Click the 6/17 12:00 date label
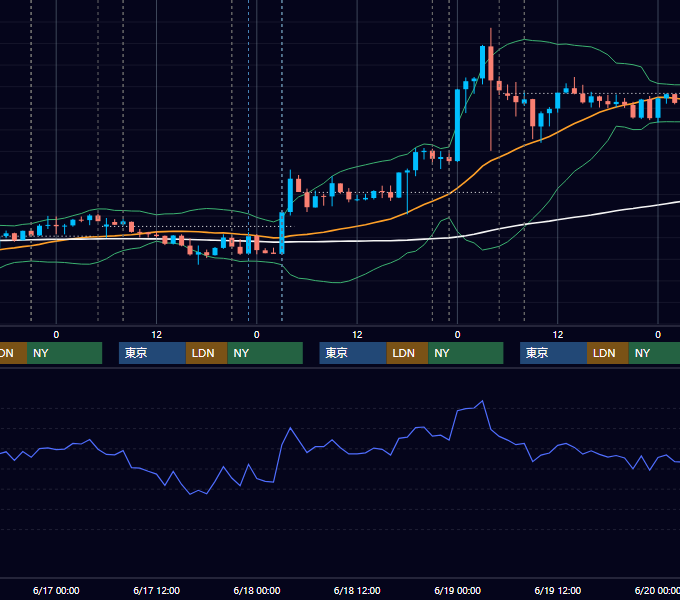 [157, 590]
